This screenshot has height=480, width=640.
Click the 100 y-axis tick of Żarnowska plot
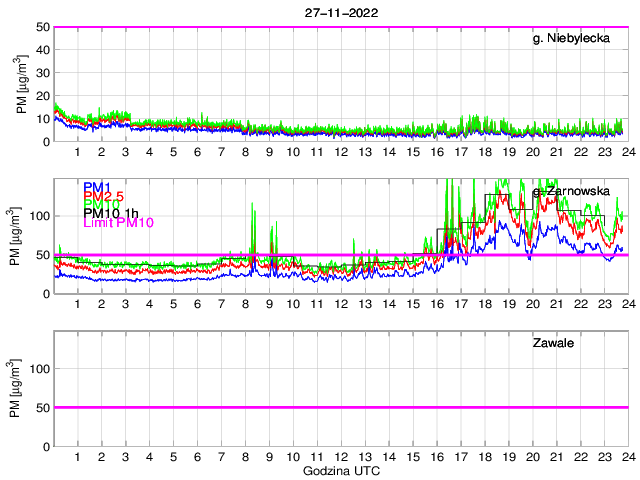pyautogui.click(x=39, y=216)
